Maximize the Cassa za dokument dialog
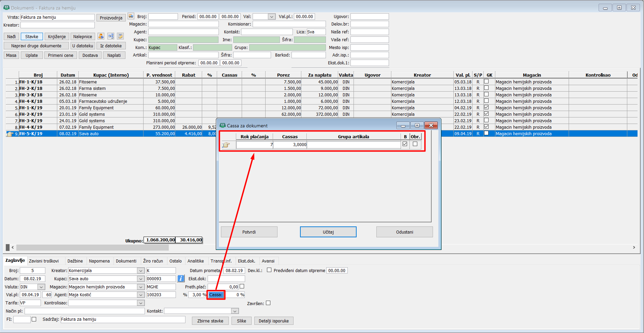Screen dimensions: 644x333 (417, 125)
